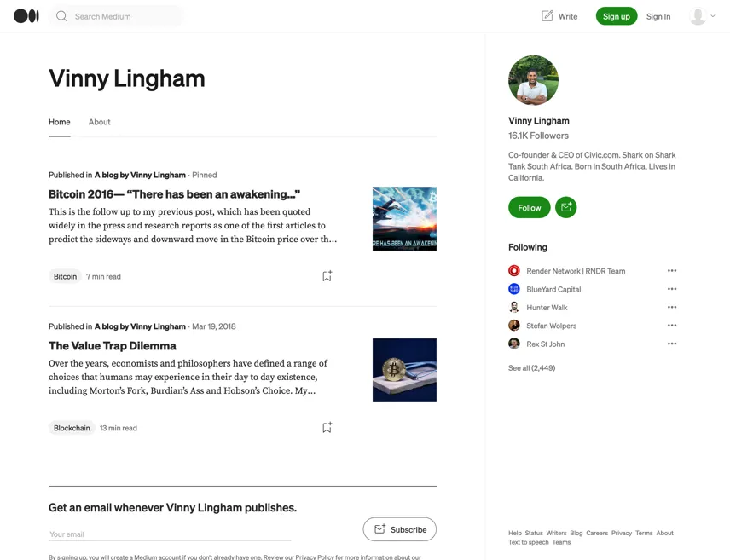Open BlueYard Capital avatar icon
Image resolution: width=730 pixels, height=560 pixels.
point(514,289)
